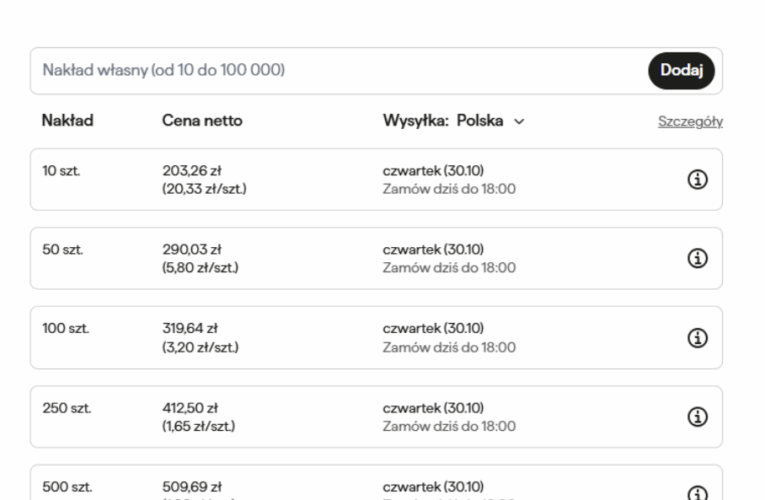Open the Szczegóły link
This screenshot has width=765, height=500.
coord(689,121)
